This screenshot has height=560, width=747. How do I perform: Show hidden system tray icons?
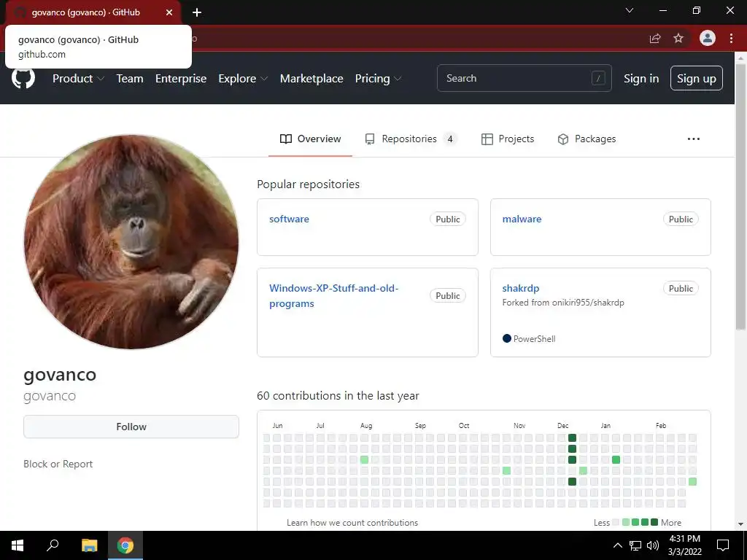(617, 545)
